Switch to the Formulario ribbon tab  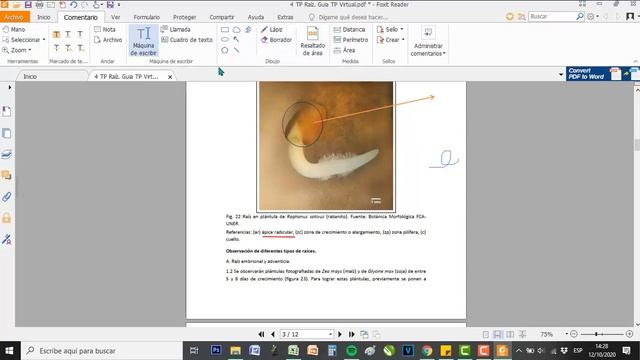pyautogui.click(x=147, y=17)
